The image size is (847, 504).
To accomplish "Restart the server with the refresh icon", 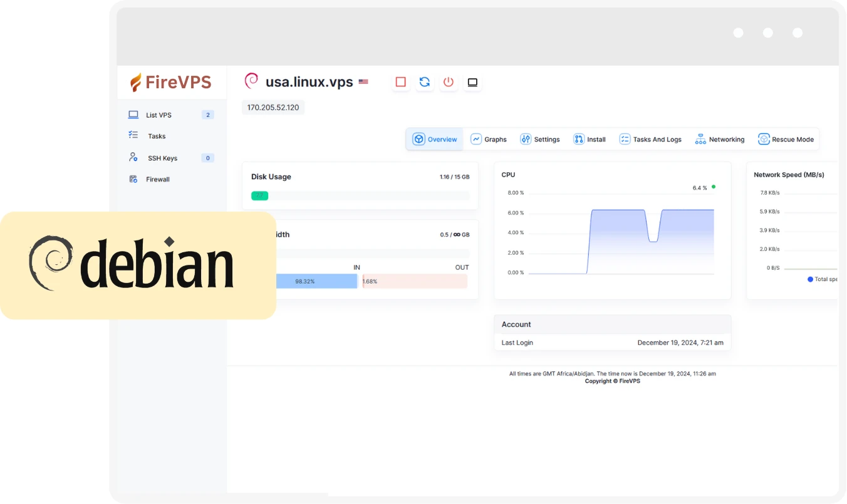I will (x=425, y=82).
